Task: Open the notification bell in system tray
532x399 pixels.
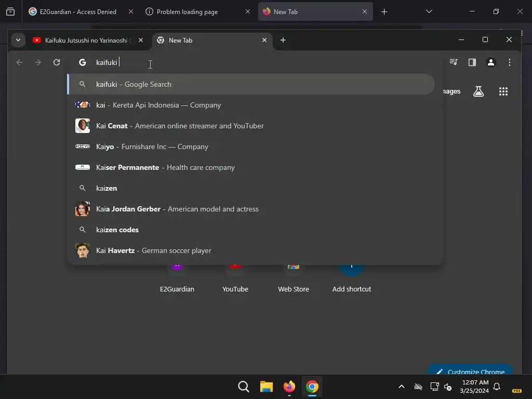Action: (497, 387)
